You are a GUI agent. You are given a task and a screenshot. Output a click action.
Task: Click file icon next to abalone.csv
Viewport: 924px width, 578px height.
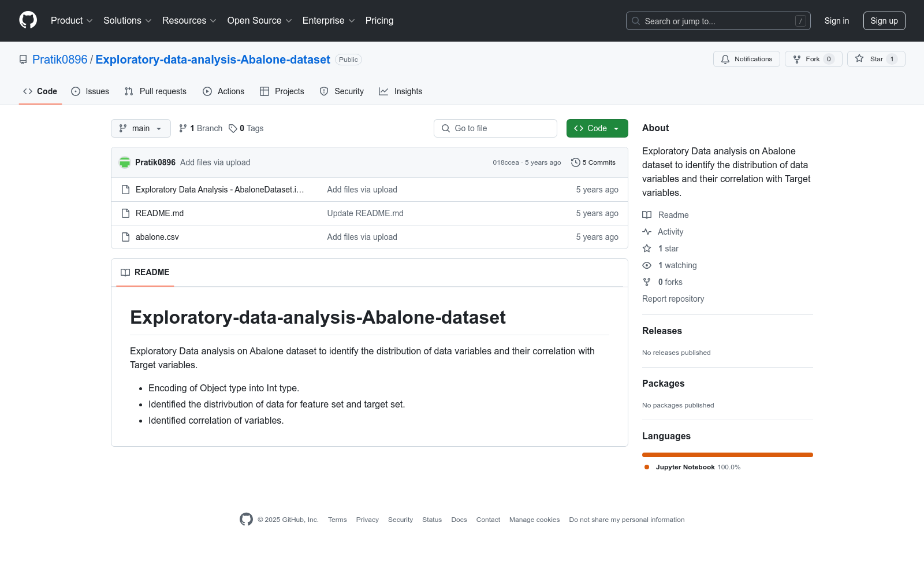tap(126, 237)
